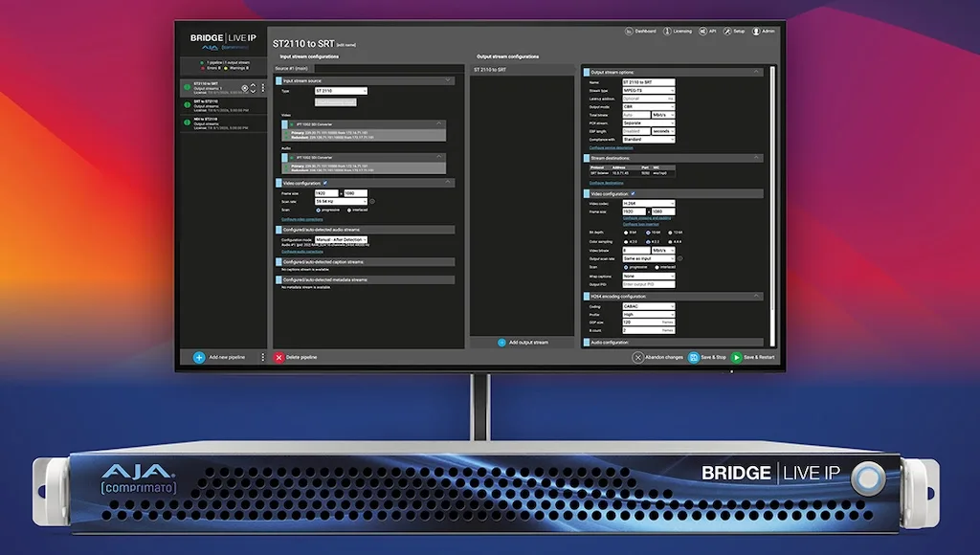Toggle the input Video configuration checkbox
The width and height of the screenshot is (980, 555).
[325, 182]
